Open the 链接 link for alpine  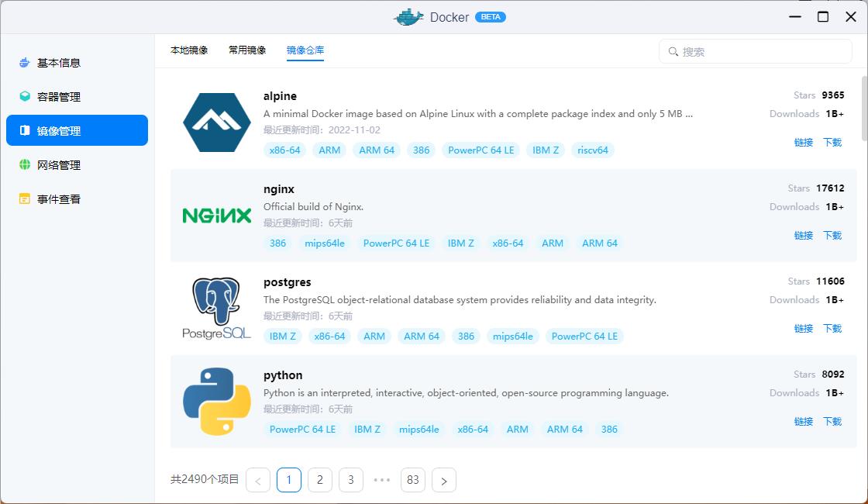pos(804,143)
